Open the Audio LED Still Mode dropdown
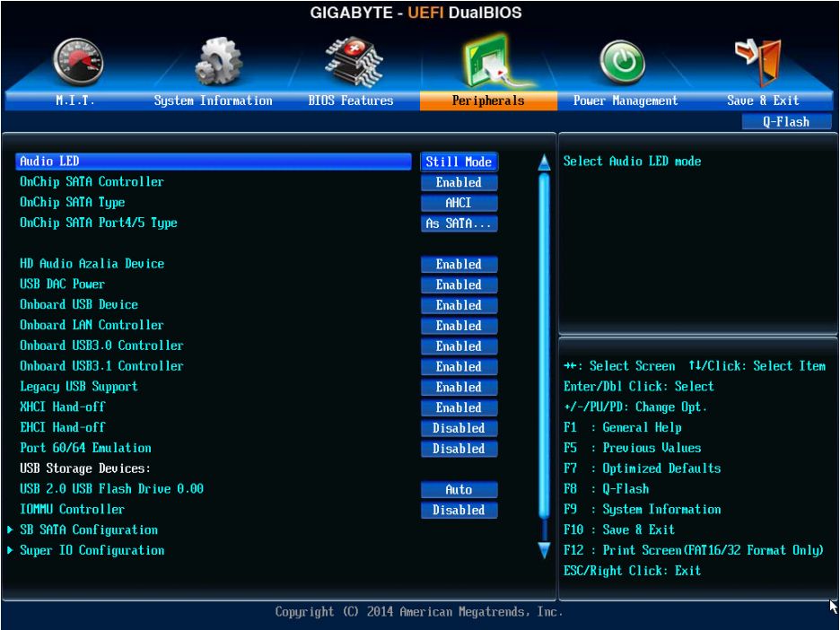Screen dimensions: 840x630 tap(459, 162)
